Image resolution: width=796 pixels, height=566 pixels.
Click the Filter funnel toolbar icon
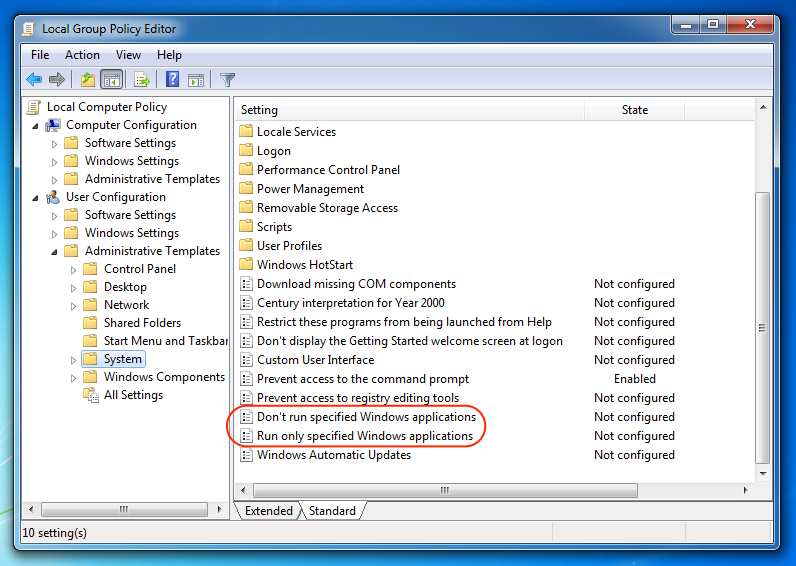coord(227,80)
